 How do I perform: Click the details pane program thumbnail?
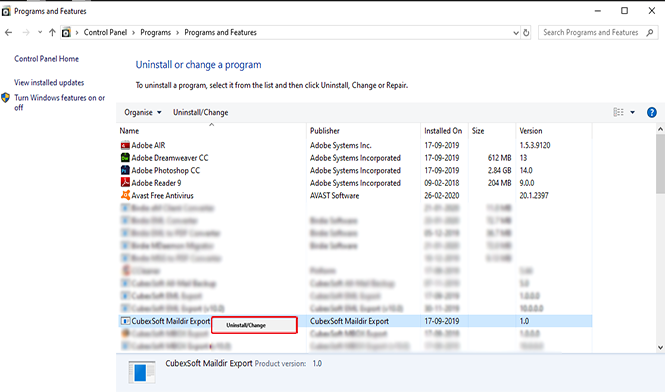tap(141, 372)
